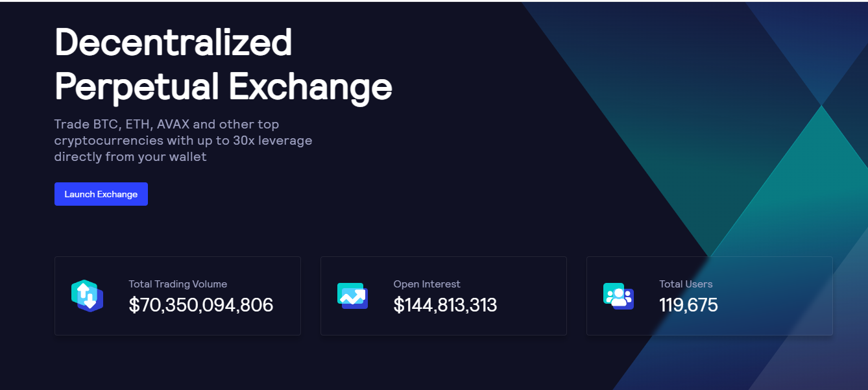Click the directly from your wallet line

(130, 157)
